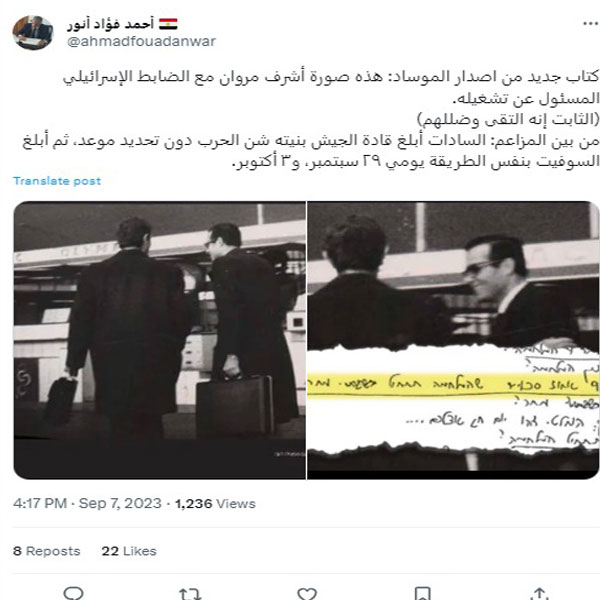The height and width of the screenshot is (600, 600).
Task: Click the repost arrows icon
Action: point(190,593)
